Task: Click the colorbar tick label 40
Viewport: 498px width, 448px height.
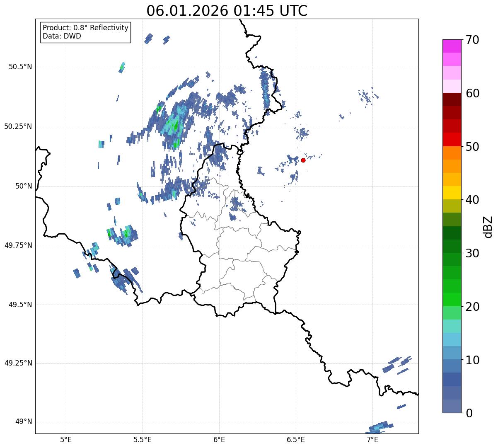Action: click(x=473, y=200)
